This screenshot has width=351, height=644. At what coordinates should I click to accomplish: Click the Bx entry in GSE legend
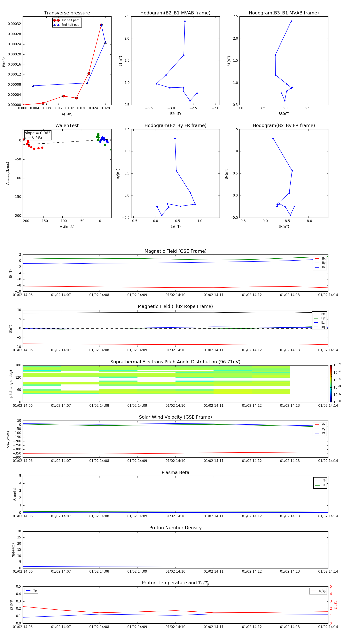(x=320, y=259)
